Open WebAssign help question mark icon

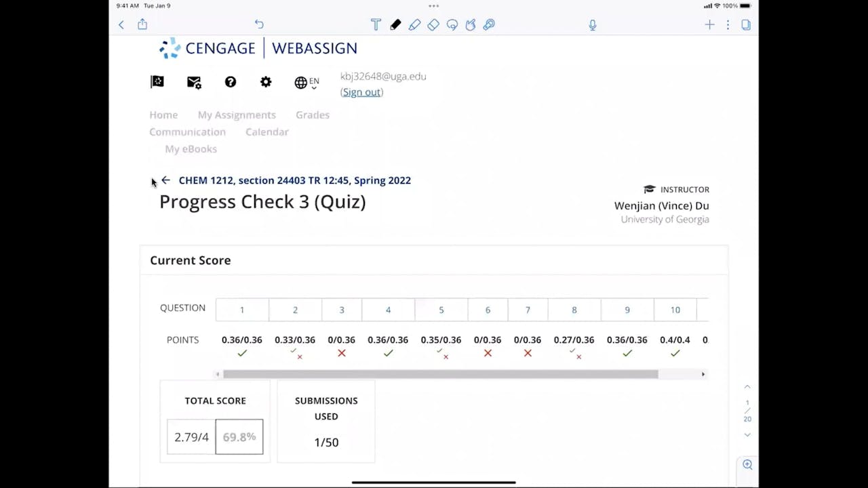(x=231, y=82)
